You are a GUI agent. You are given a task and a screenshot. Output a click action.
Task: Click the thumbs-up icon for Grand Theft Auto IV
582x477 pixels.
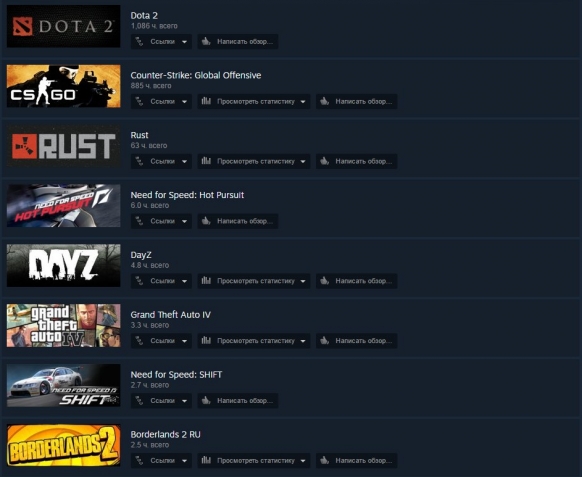(x=324, y=340)
